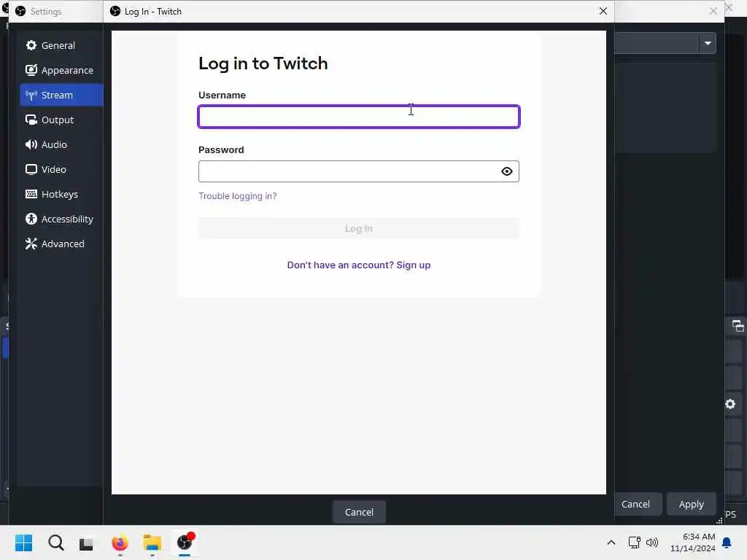The width and height of the screenshot is (747, 560).
Task: Click the Apply settings button
Action: pos(691,504)
